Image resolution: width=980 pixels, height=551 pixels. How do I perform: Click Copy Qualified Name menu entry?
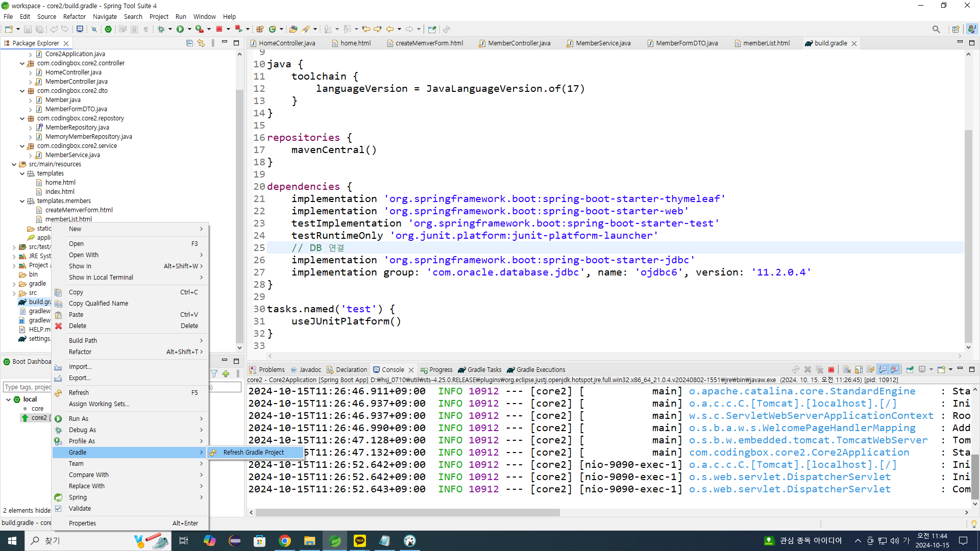click(x=98, y=304)
